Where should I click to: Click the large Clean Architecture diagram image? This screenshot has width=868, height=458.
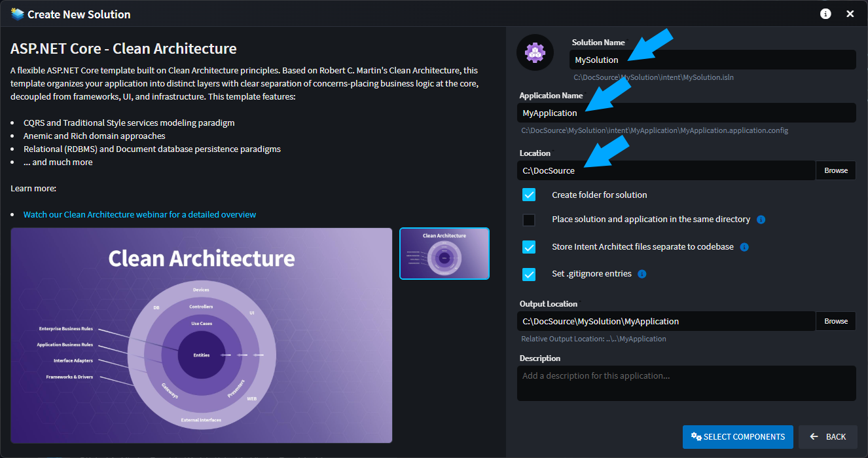tap(202, 335)
